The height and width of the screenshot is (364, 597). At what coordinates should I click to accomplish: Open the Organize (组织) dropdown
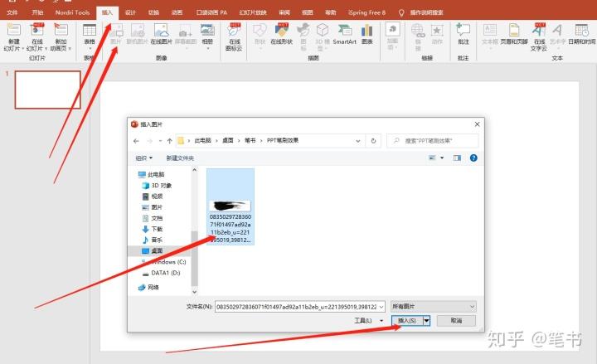(144, 158)
